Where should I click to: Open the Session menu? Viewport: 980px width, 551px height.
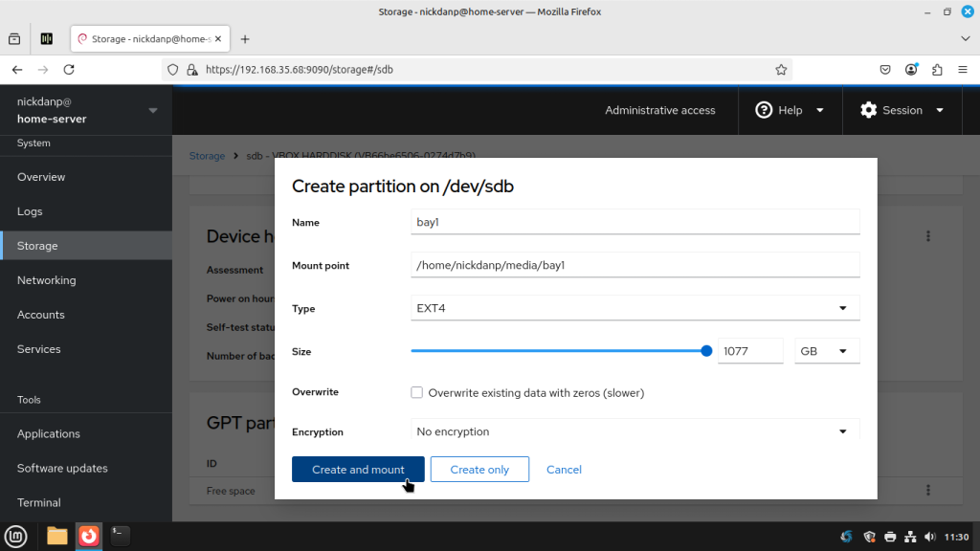click(x=902, y=110)
